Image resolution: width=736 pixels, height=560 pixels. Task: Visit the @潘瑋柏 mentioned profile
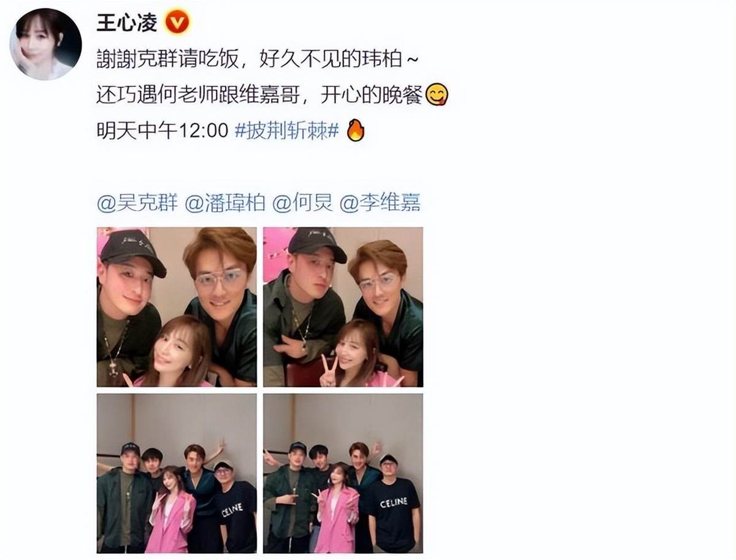225,204
